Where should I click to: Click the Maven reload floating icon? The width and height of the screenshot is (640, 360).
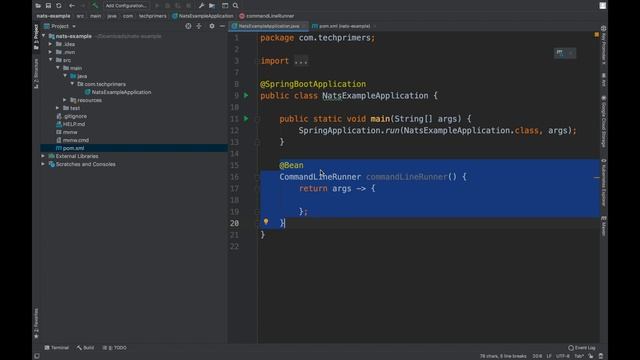pos(560,53)
